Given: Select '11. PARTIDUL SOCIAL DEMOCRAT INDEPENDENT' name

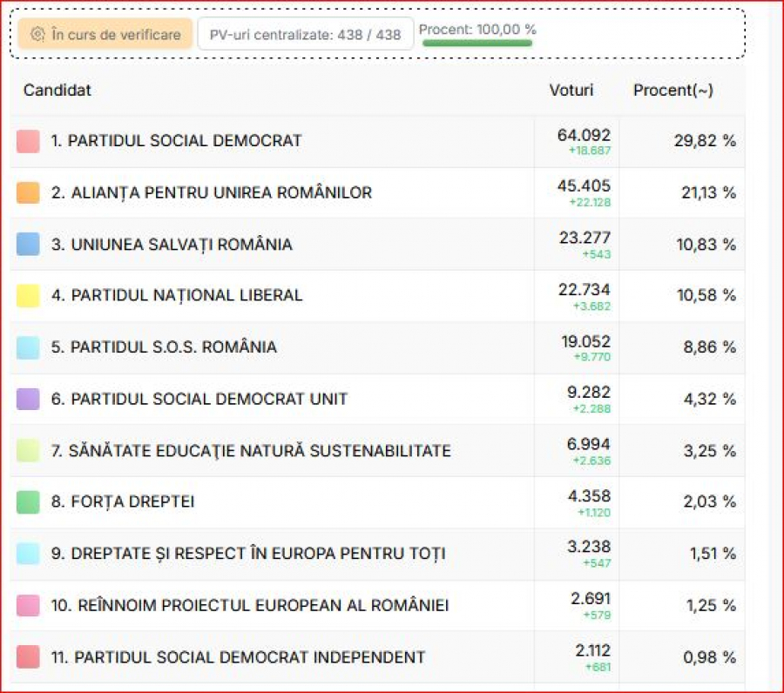Looking at the screenshot, I should click(x=239, y=657).
